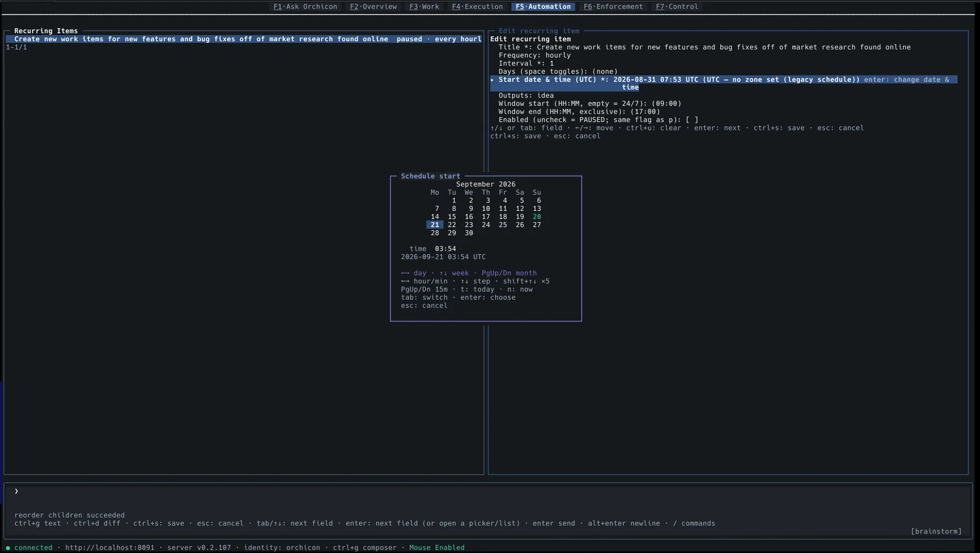Pick September 5 in the calendar
Screen dimensions: 980x553
pos(522,201)
